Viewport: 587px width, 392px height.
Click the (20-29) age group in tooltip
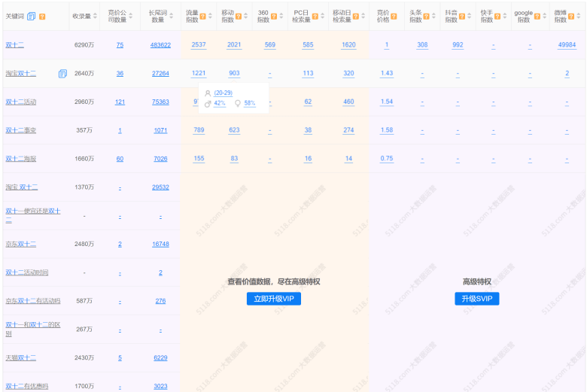223,93
